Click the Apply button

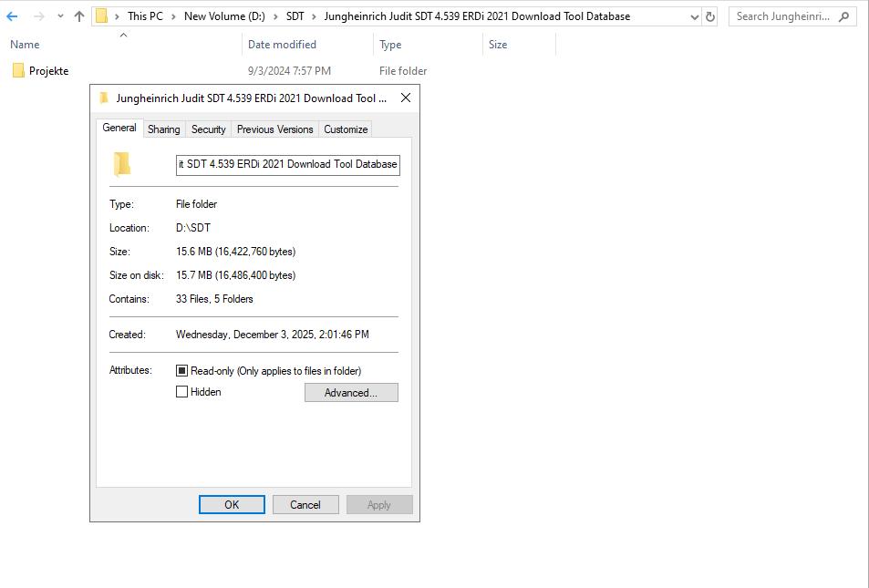pyautogui.click(x=379, y=504)
